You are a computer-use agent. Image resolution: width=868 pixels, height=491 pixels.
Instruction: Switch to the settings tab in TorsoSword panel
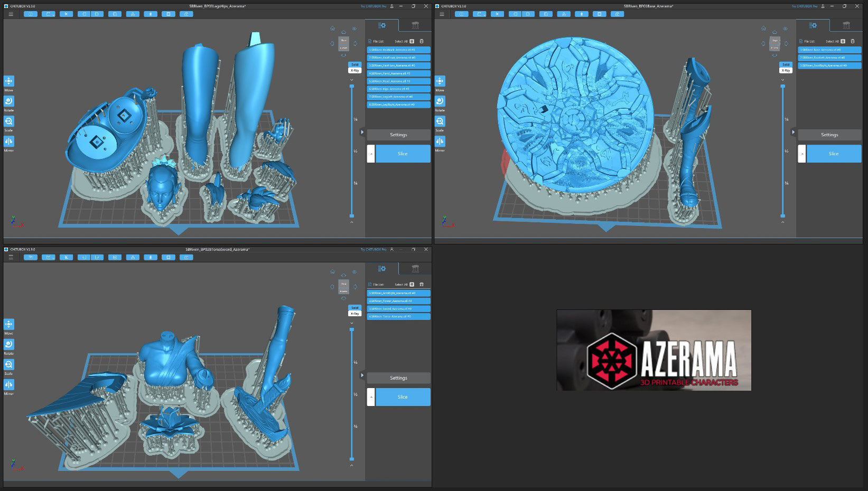pyautogui.click(x=381, y=269)
